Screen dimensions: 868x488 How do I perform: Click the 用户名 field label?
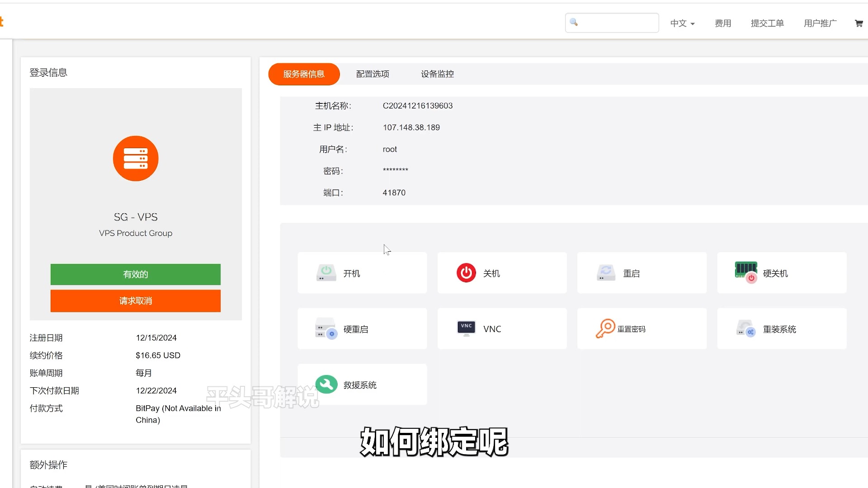[333, 149]
